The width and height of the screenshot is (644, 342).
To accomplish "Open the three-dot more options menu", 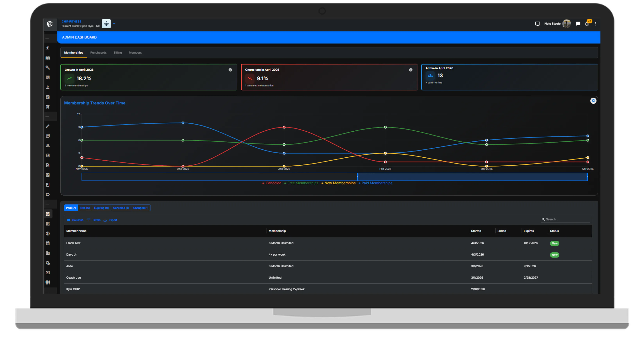I will click(596, 24).
